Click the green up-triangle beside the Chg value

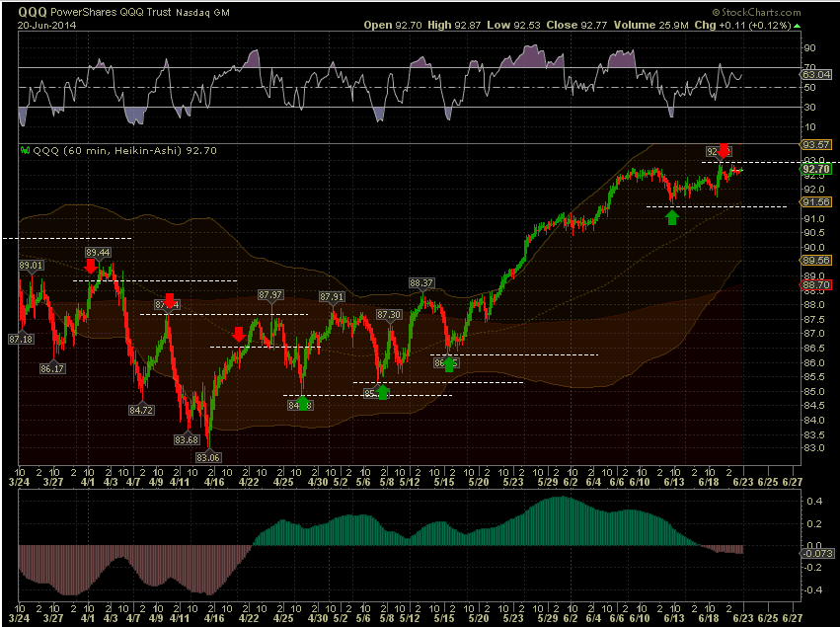pyautogui.click(x=798, y=26)
